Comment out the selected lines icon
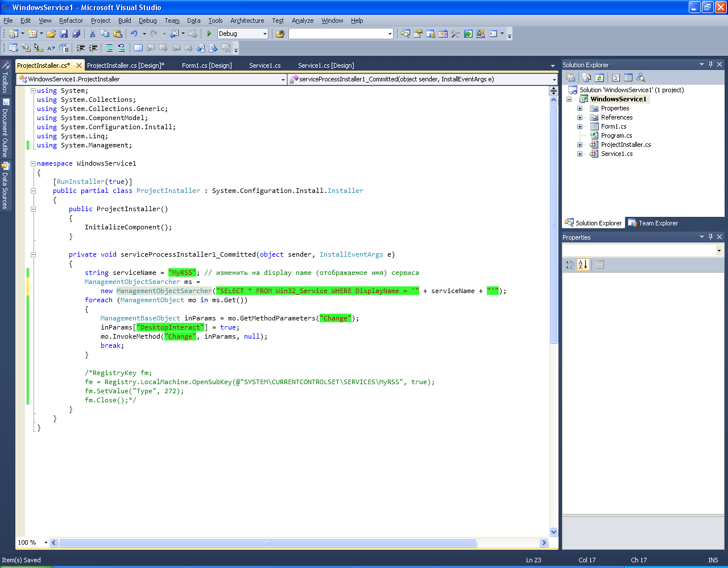This screenshot has width=728, height=568. [109, 48]
